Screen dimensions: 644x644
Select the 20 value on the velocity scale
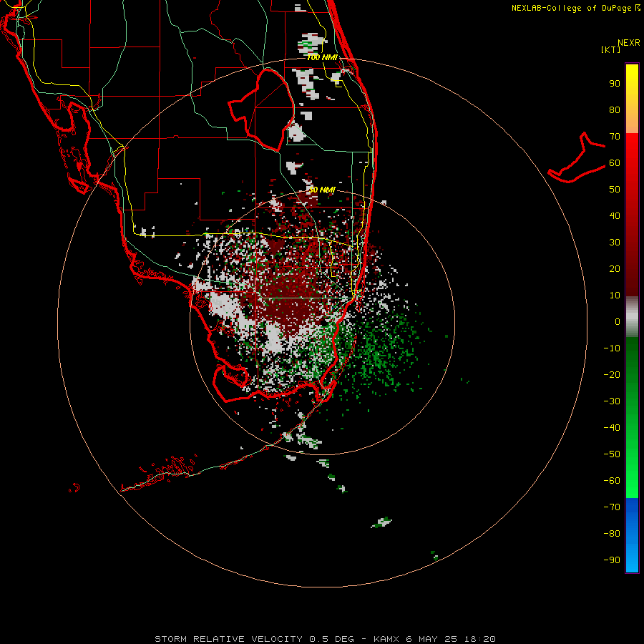click(615, 269)
